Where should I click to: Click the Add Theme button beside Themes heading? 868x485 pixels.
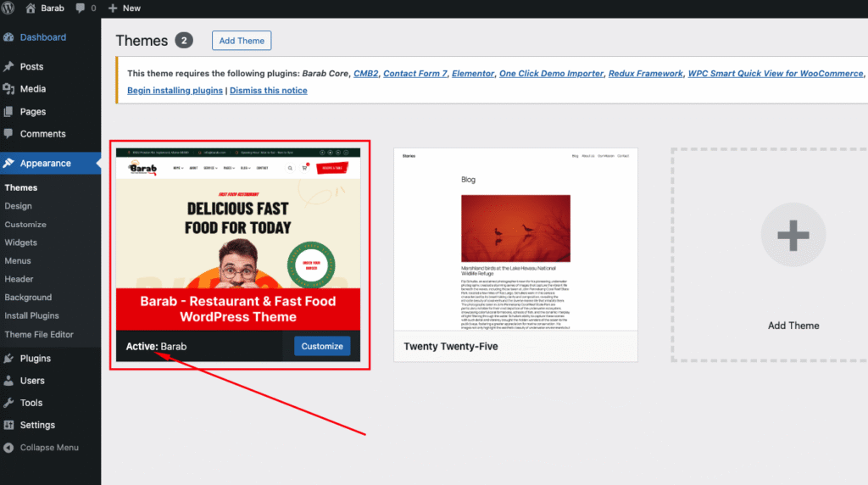tap(242, 41)
